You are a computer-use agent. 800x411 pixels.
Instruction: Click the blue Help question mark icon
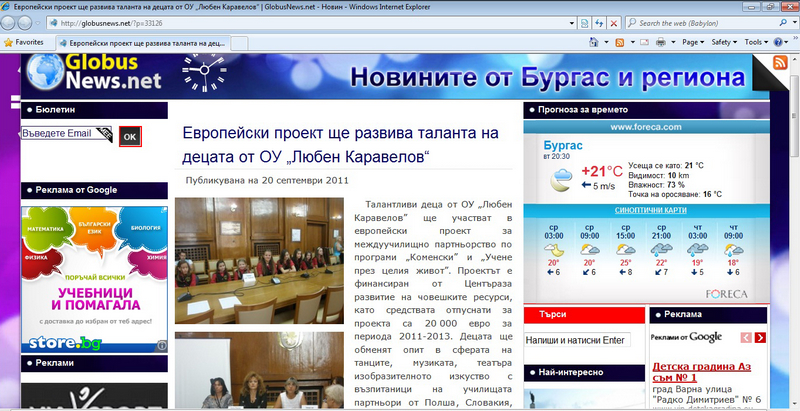coord(778,42)
